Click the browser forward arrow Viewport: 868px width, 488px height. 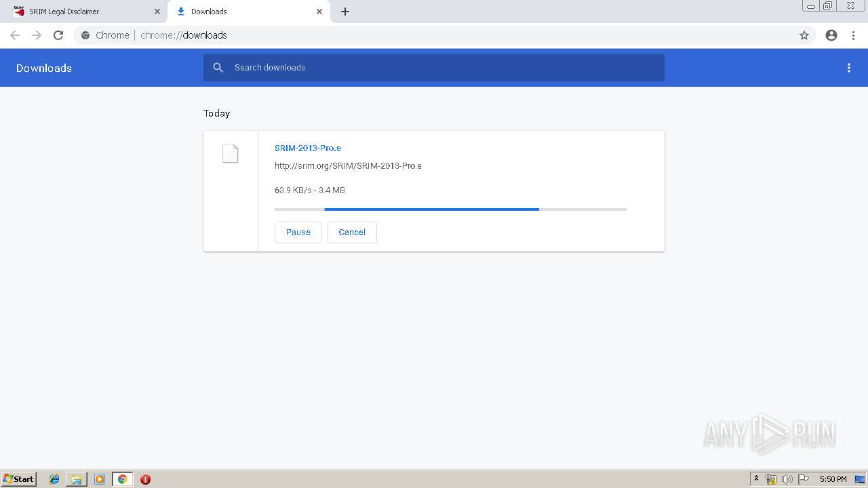pos(37,35)
